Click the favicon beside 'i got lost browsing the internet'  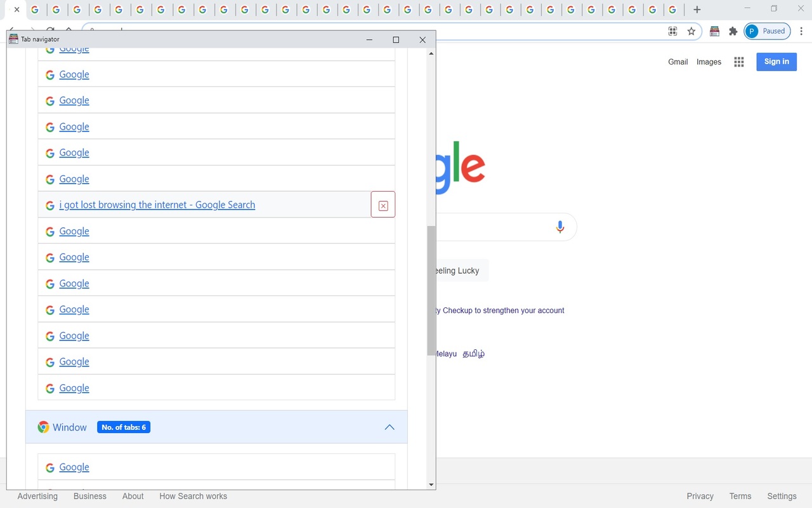pyautogui.click(x=50, y=205)
